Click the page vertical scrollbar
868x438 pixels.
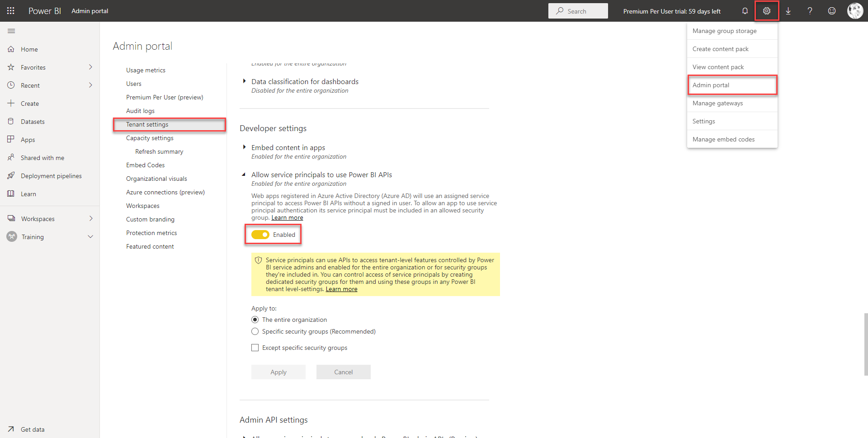[x=866, y=344]
